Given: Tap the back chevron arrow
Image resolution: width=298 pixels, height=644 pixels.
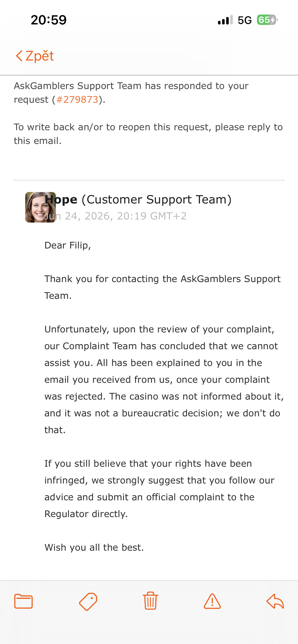Looking at the screenshot, I should (19, 56).
